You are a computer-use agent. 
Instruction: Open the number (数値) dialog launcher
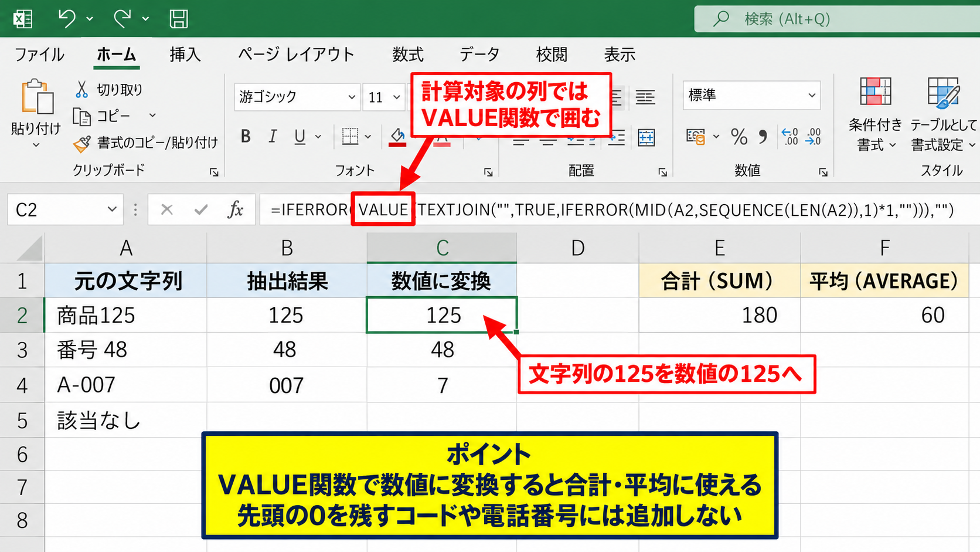point(824,172)
